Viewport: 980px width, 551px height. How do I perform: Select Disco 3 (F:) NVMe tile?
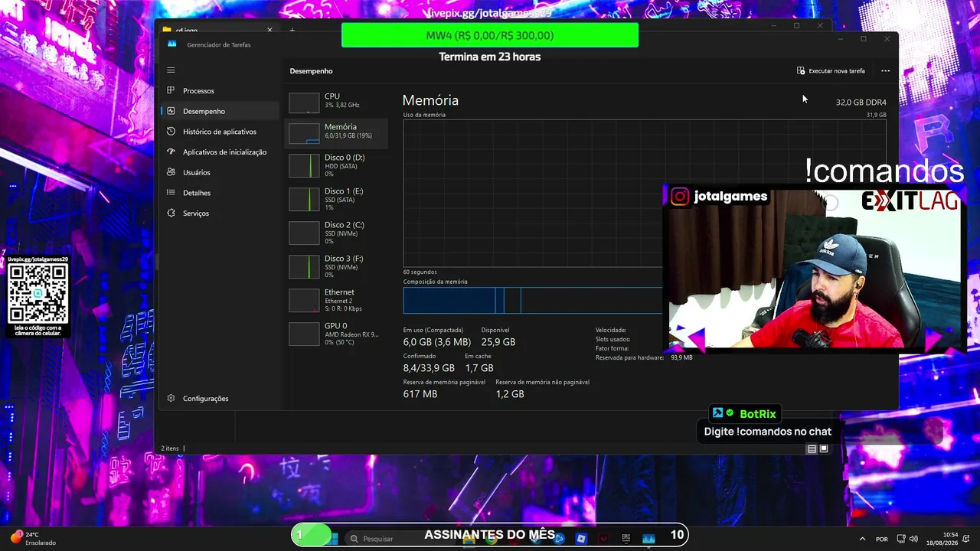pos(336,266)
